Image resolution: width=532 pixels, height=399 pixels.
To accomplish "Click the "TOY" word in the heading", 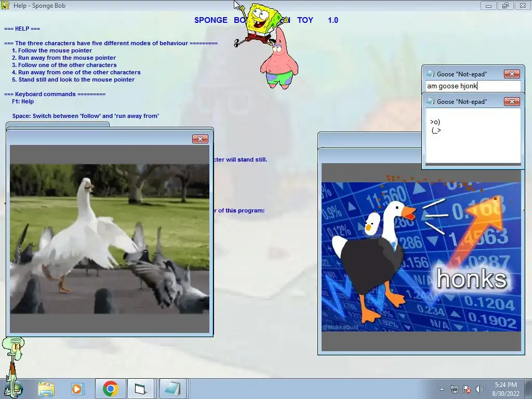I will coord(305,20).
